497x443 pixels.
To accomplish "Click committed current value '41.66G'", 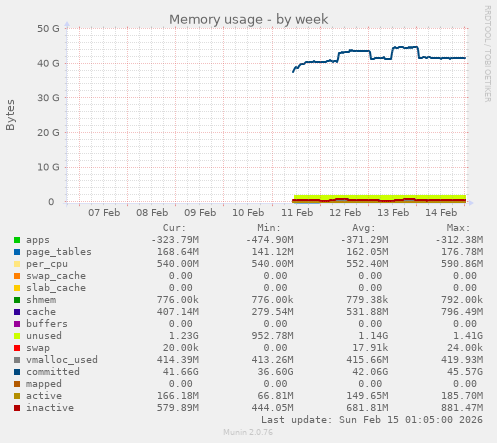I will [x=180, y=372].
